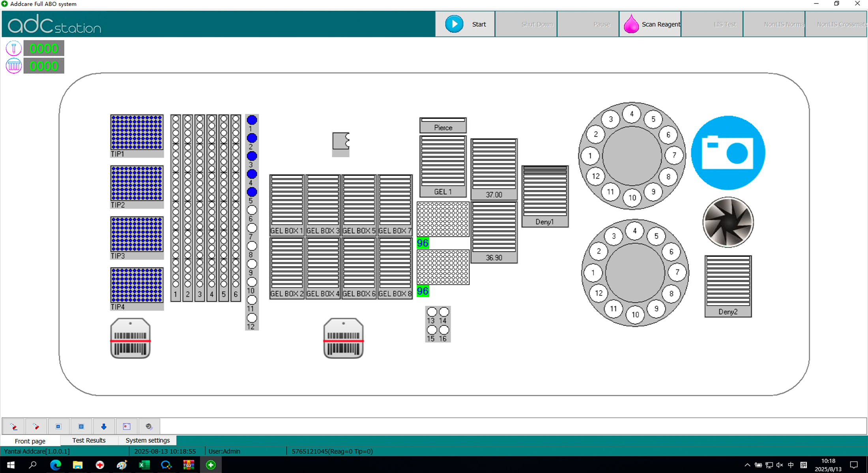Select the speaker icon in the bottom toolbar
The height and width of the screenshot is (473, 868).
[x=149, y=426]
